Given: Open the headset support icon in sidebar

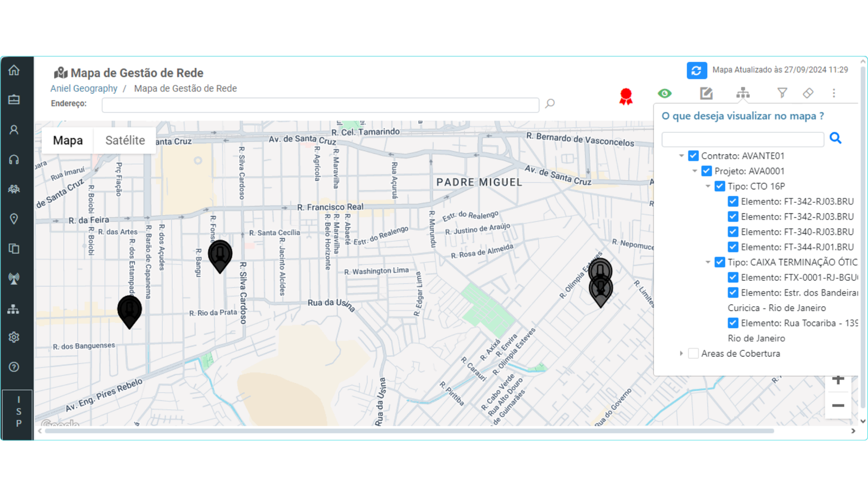Looking at the screenshot, I should coord(14,159).
